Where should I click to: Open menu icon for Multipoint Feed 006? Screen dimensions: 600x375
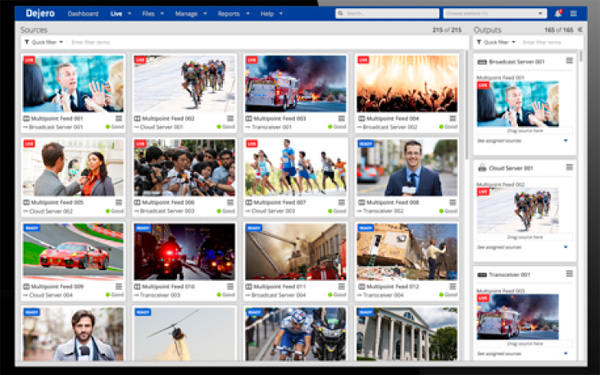point(230,202)
